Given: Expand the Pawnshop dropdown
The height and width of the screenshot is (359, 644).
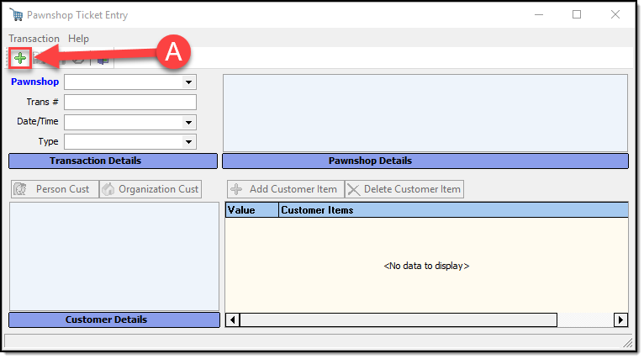Looking at the screenshot, I should 189,82.
